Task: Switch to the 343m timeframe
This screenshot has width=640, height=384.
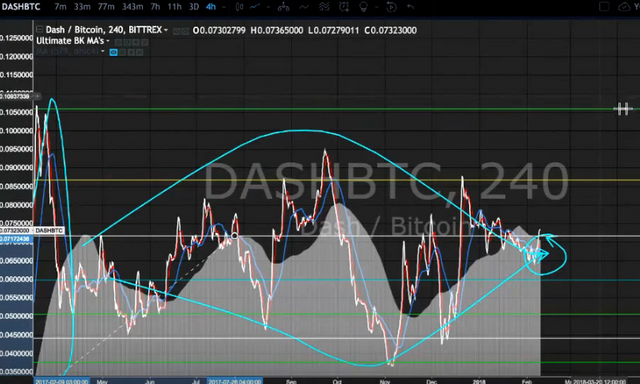Action: [x=132, y=7]
